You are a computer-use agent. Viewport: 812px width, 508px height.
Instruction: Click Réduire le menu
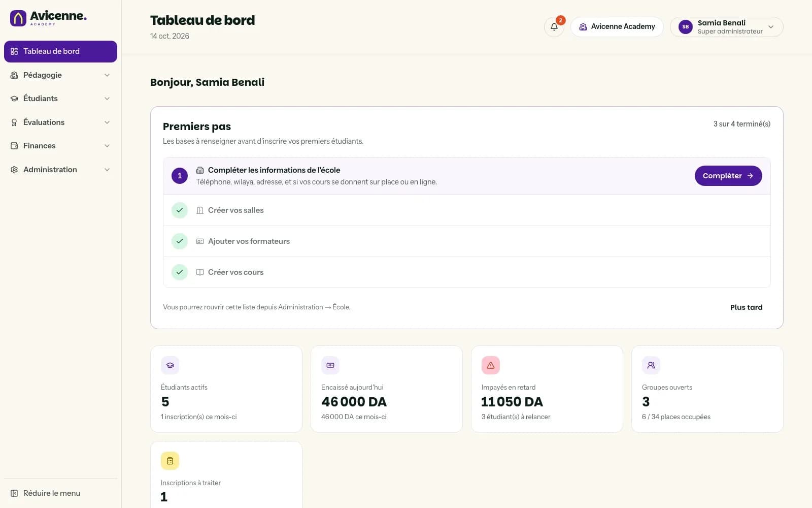pos(60,493)
